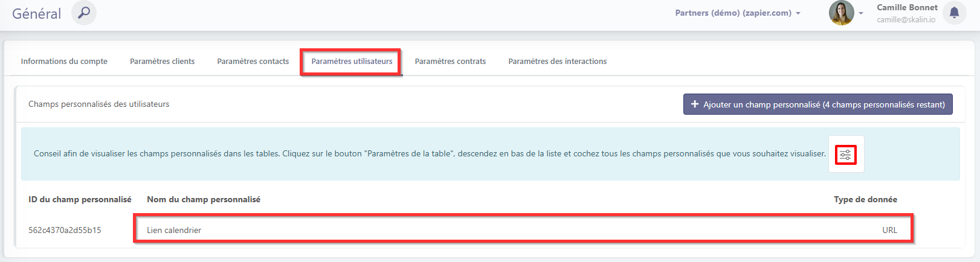The image size is (980, 262).
Task: Expand the user menu arrow beside avatar
Action: pos(860,13)
